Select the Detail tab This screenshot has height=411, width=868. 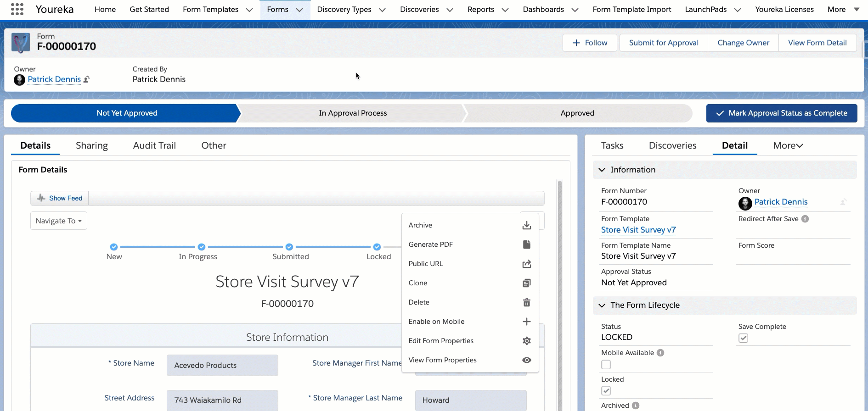click(735, 145)
